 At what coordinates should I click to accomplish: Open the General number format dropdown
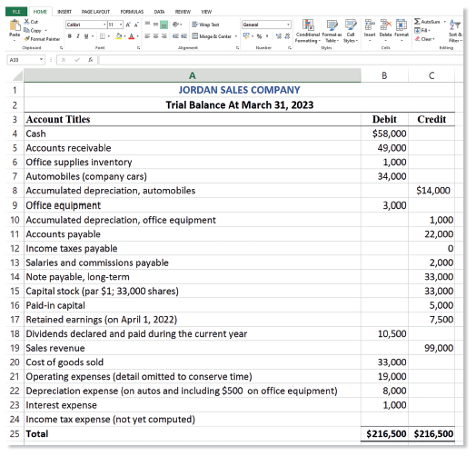point(288,25)
